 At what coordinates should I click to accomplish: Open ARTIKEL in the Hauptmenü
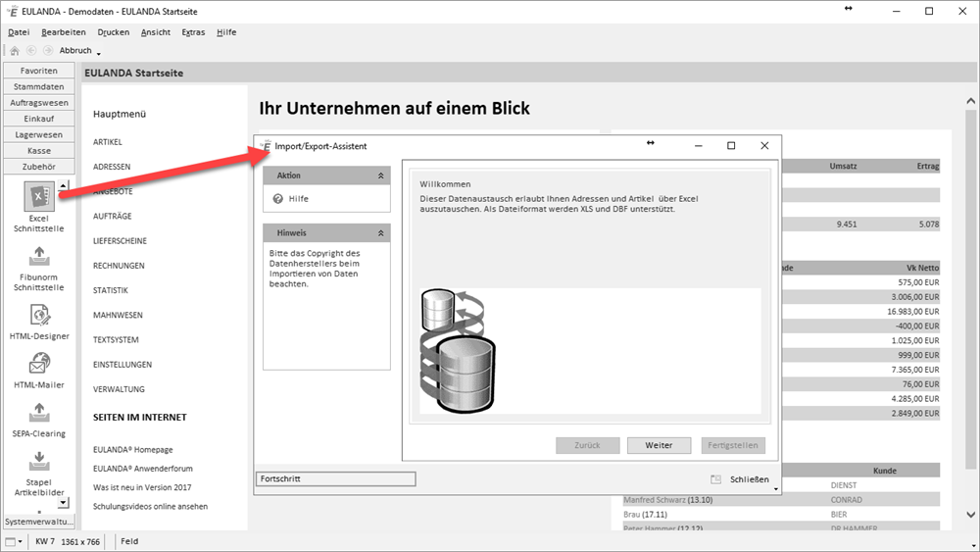[108, 142]
